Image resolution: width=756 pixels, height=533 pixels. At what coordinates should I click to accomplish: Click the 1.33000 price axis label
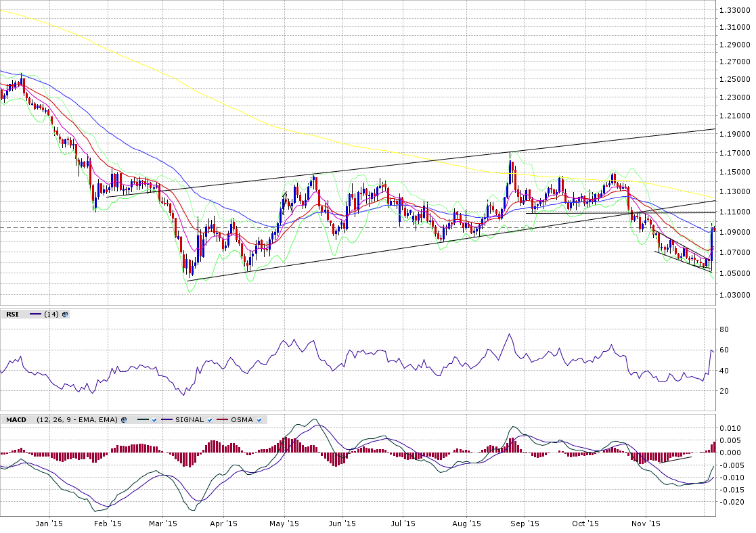733,10
